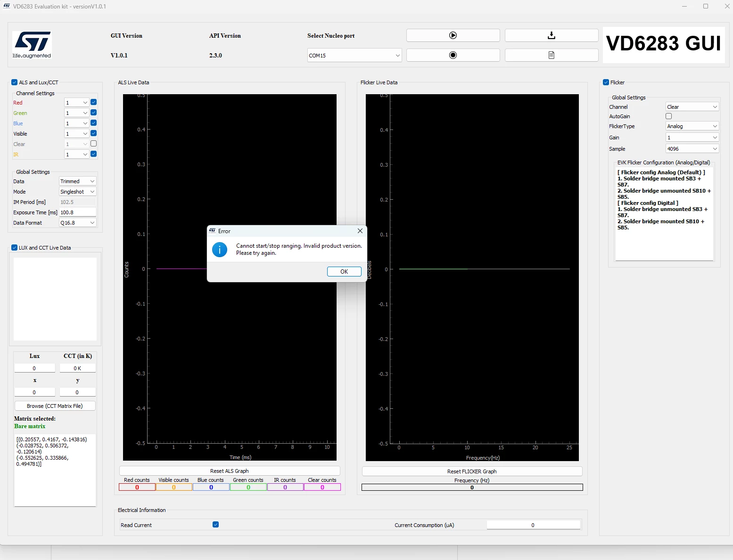Click the Frequency (Hz) value bar
The height and width of the screenshot is (560, 733).
coord(472,487)
